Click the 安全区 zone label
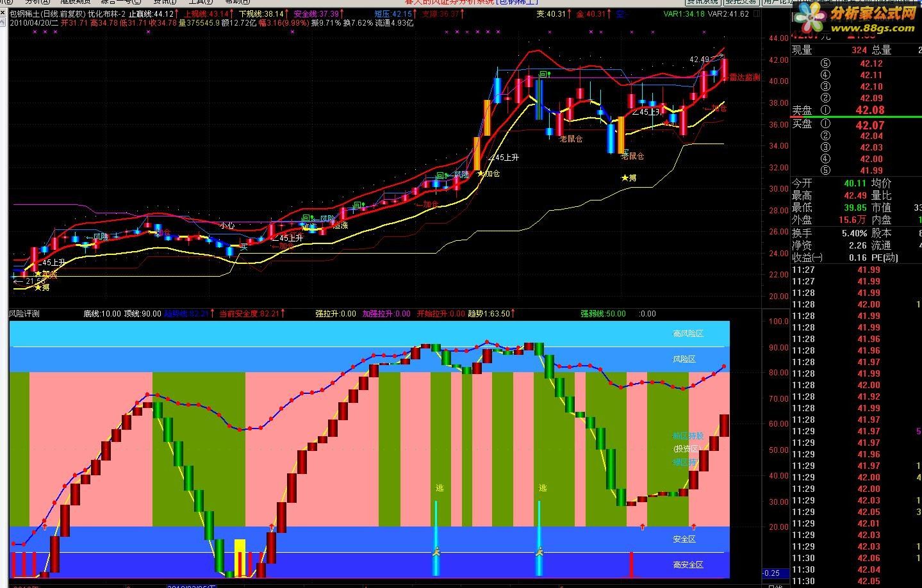Screen dimensions: 922x588 (x=684, y=539)
